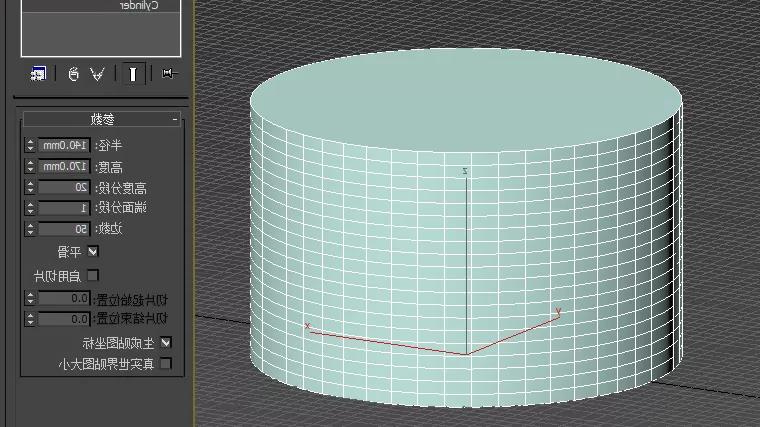Enable the 启用切片 slice checkbox
Viewport: 760px width, 427px height.
[x=95, y=274]
